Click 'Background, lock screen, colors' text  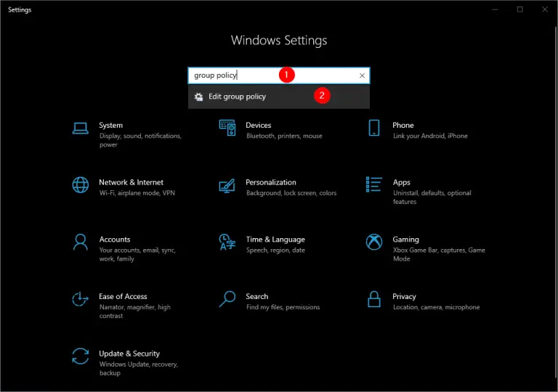coord(291,193)
